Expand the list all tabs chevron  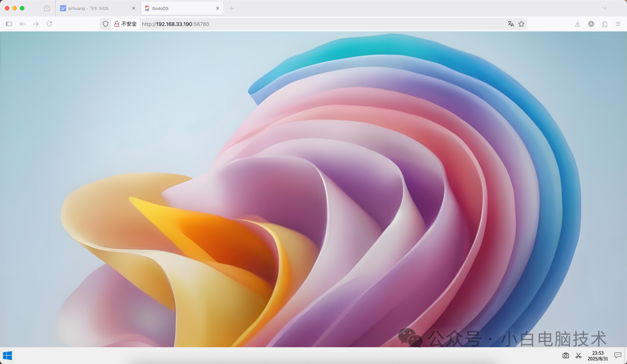click(604, 8)
